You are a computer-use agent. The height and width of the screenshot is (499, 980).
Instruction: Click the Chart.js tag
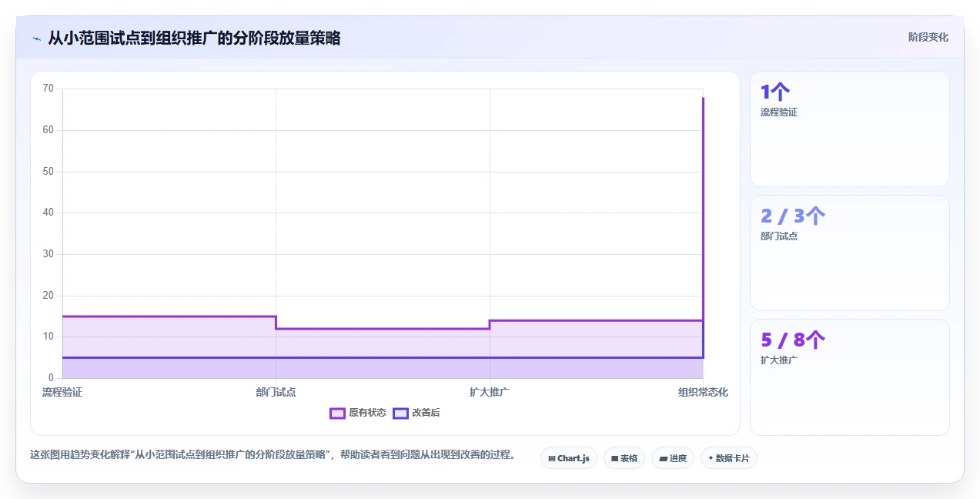click(x=568, y=458)
